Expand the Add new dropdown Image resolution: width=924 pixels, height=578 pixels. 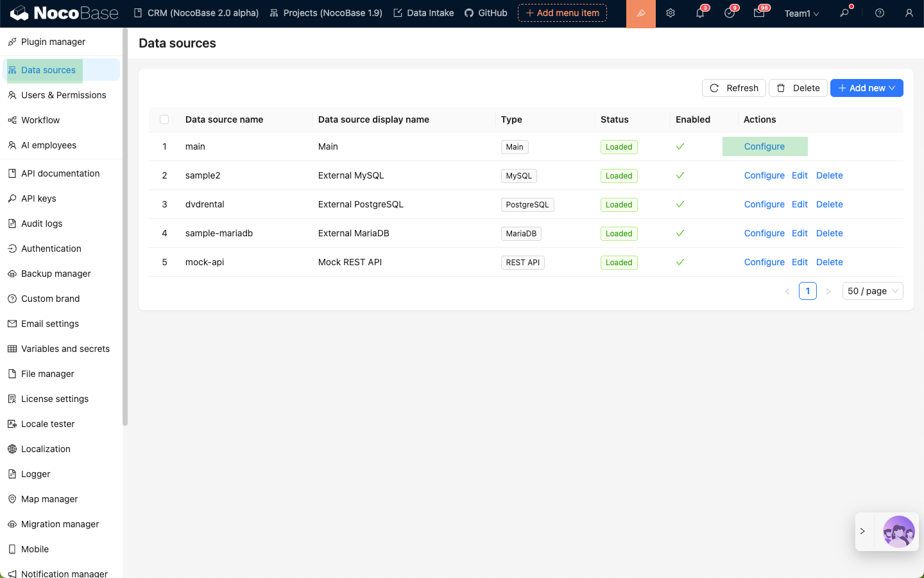click(866, 88)
